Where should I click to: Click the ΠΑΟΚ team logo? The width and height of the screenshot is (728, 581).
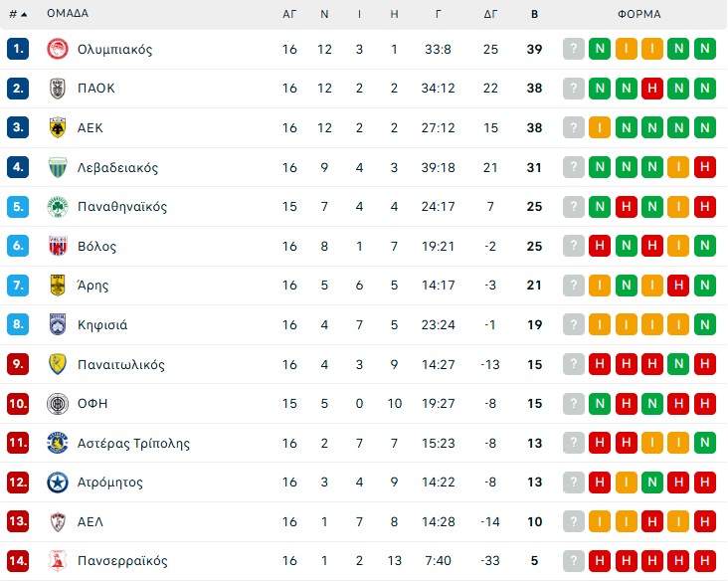tap(57, 89)
